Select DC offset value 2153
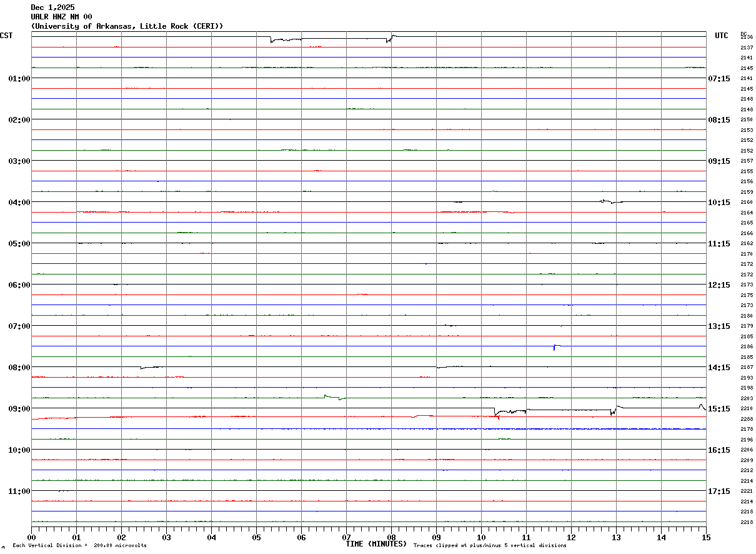 coord(747,130)
